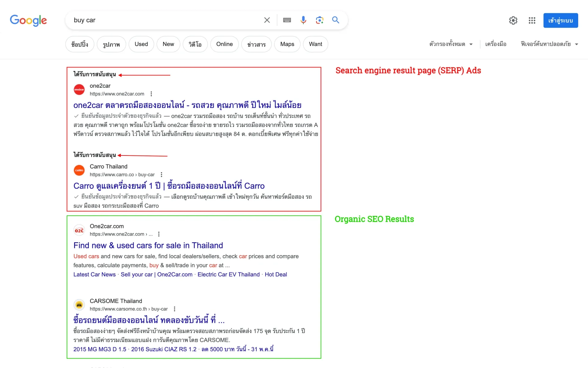588x368 pixels.
Task: Open the '2016 Suzuki CIAZ RS 1.2' sitelink
Action: (164, 349)
